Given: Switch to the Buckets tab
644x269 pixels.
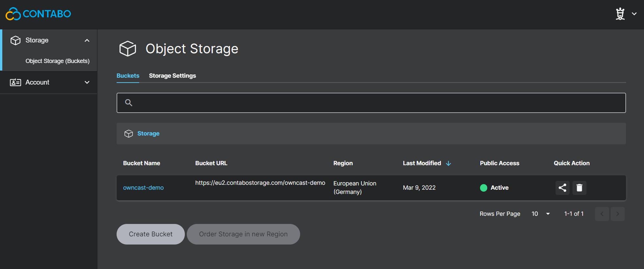Looking at the screenshot, I should [x=128, y=75].
